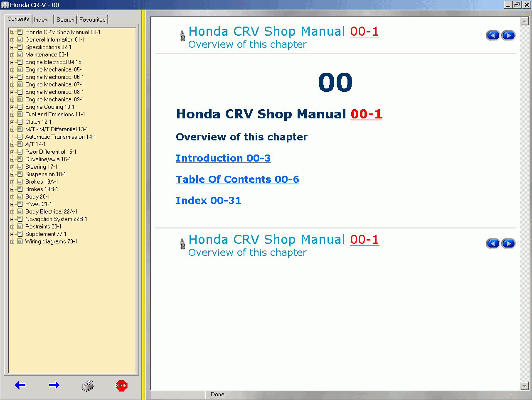Click next page arrow in the footer
532x400 pixels.
pos(508,243)
